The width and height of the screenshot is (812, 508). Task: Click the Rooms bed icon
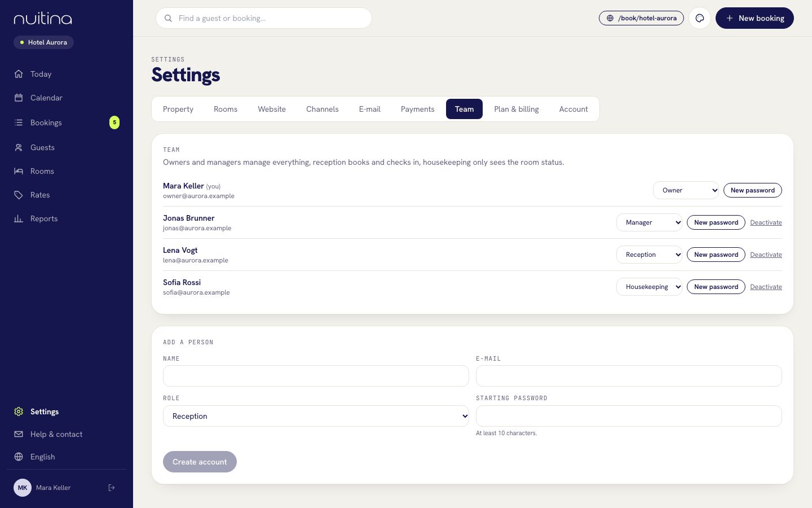coord(19,171)
